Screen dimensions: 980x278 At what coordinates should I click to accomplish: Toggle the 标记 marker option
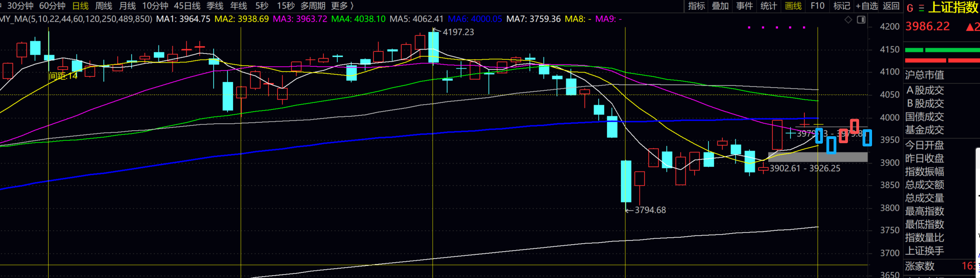pyautogui.click(x=841, y=6)
